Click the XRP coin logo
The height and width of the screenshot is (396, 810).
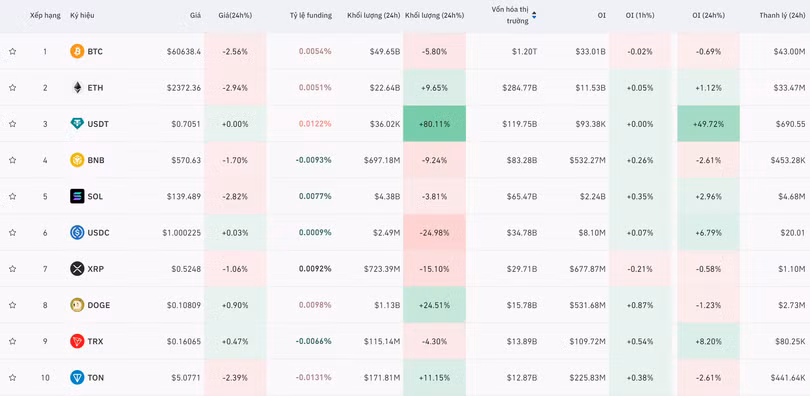(77, 269)
